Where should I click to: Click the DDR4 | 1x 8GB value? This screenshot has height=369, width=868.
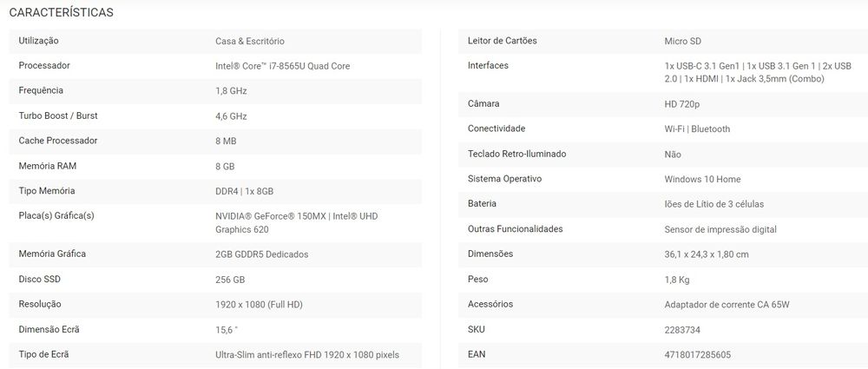point(244,191)
